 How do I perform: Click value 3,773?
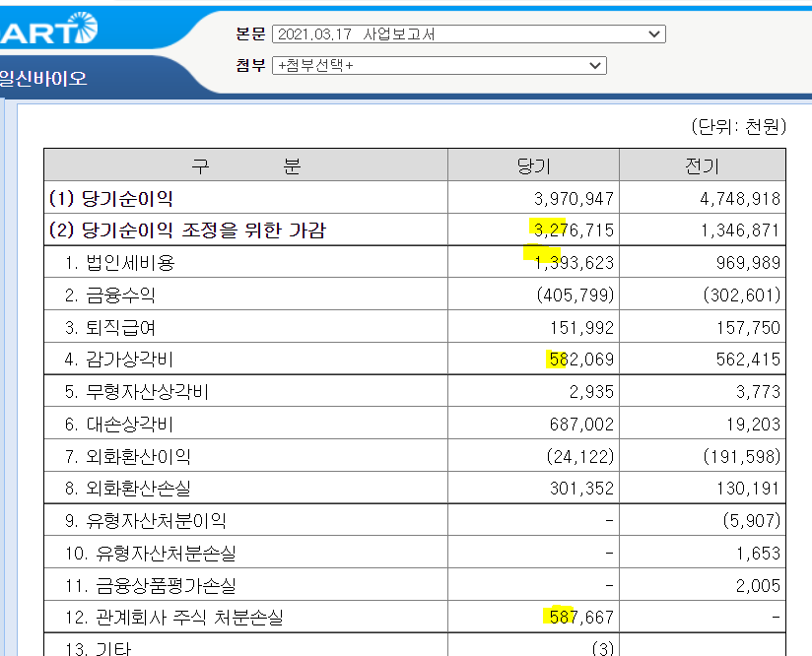[x=758, y=391]
